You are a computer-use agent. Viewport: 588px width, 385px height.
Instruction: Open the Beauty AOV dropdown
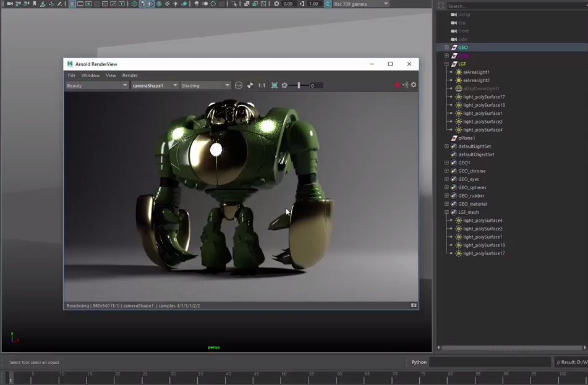click(x=97, y=85)
